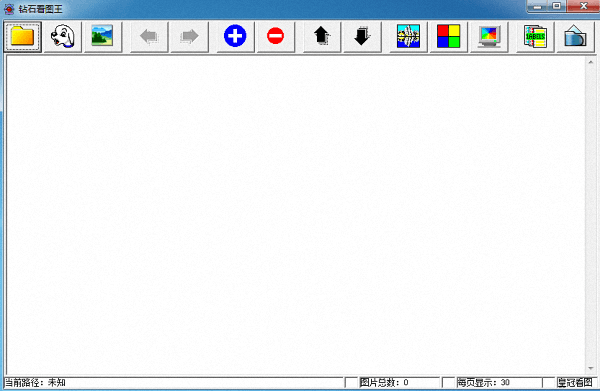
Task: Click the four-color squares icon
Action: [448, 37]
